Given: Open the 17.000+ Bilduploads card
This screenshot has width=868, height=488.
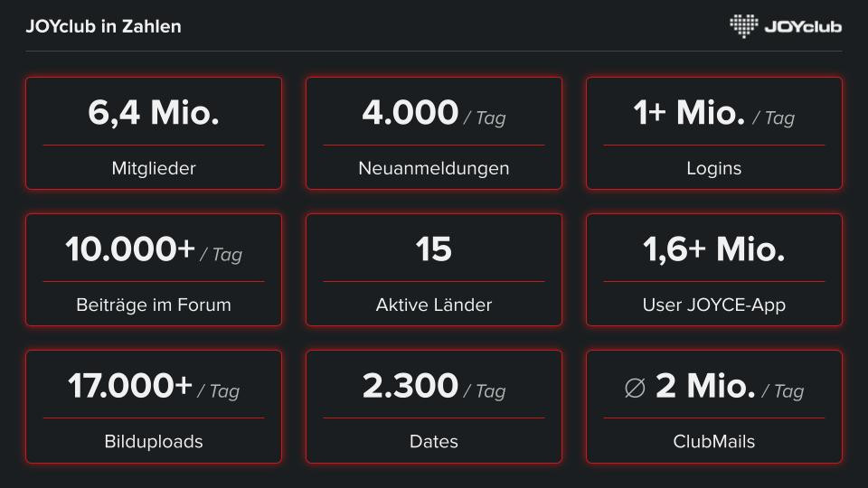Looking at the screenshot, I should point(154,407).
